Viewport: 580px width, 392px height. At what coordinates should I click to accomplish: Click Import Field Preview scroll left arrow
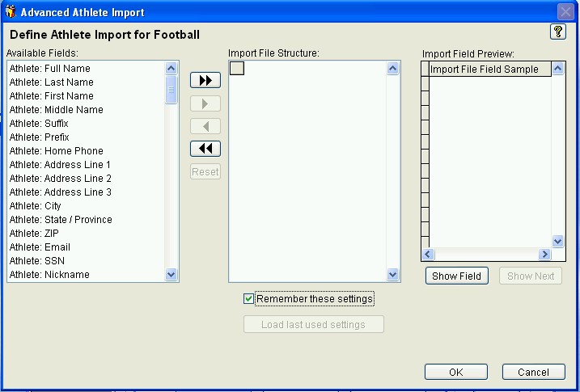428,254
